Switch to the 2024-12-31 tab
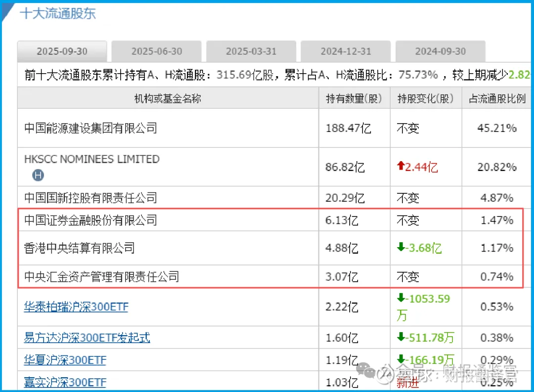The width and height of the screenshot is (534, 392). (346, 51)
